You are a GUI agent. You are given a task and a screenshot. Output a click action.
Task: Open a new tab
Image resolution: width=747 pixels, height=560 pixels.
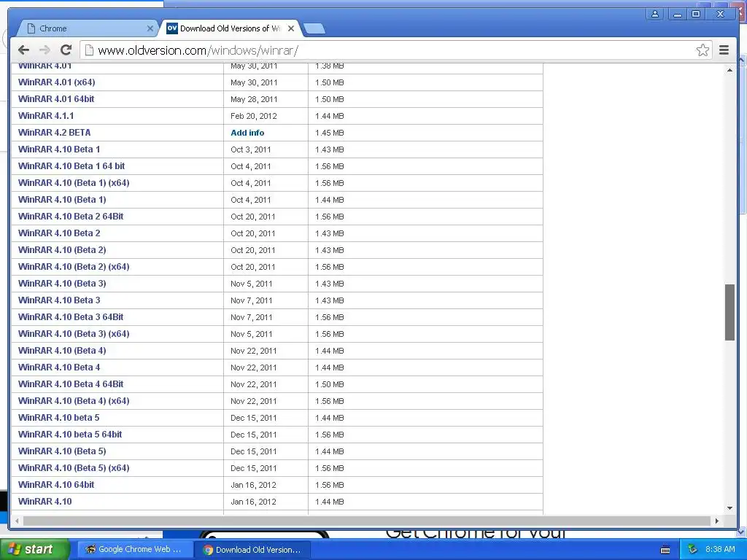(x=314, y=29)
